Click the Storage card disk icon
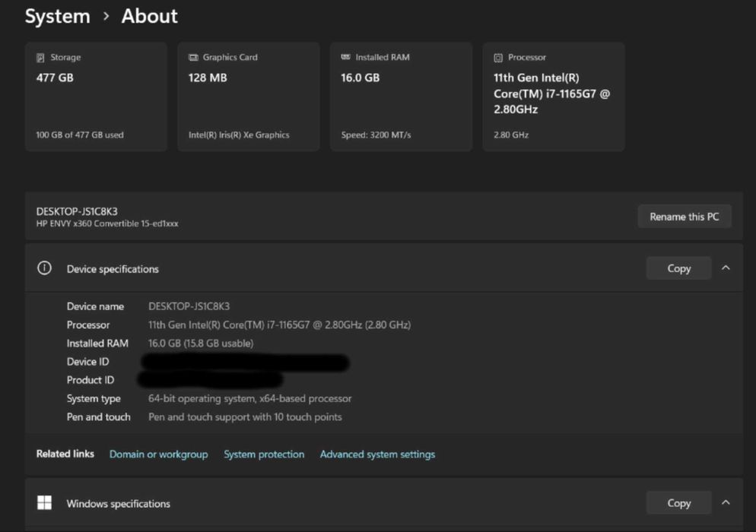The width and height of the screenshot is (756, 532). coord(40,58)
